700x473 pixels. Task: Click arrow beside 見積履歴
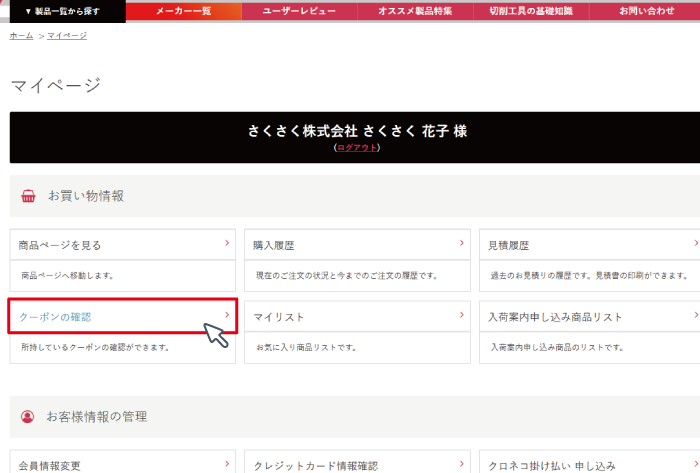695,243
